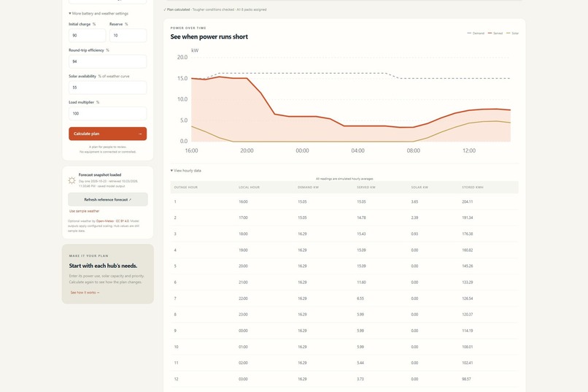Click the Use sample weather link
Image resolution: width=588 pixels, height=392 pixels.
[x=84, y=211]
